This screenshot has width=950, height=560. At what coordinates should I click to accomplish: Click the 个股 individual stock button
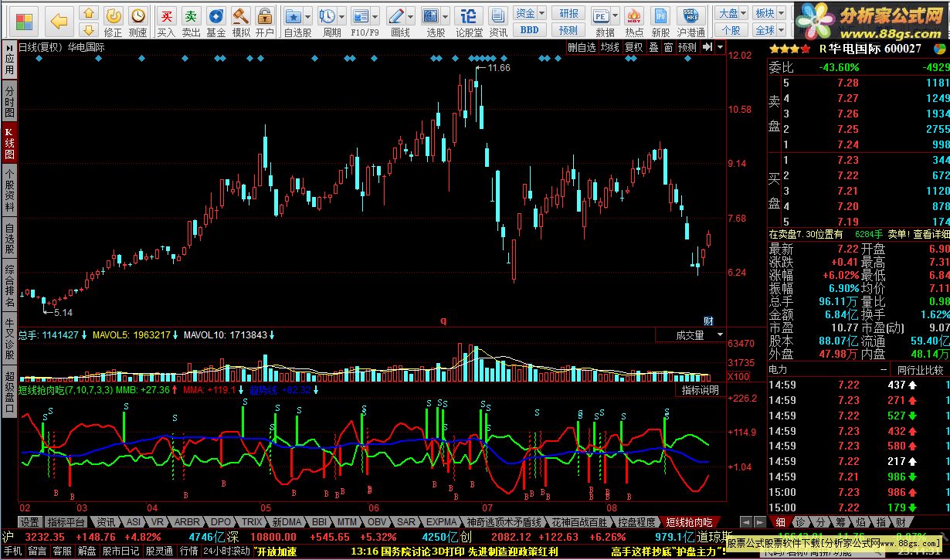[731, 30]
